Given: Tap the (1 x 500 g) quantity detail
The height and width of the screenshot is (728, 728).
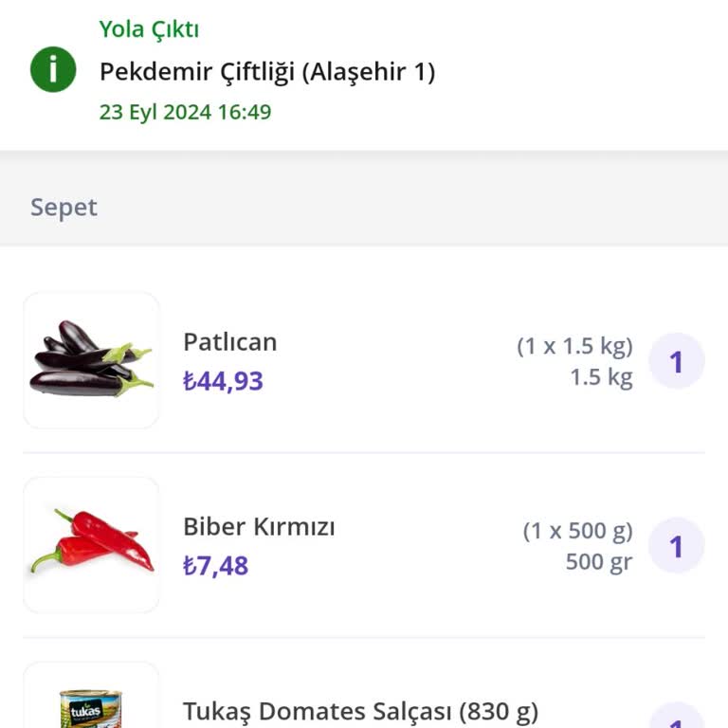Looking at the screenshot, I should pyautogui.click(x=578, y=531).
